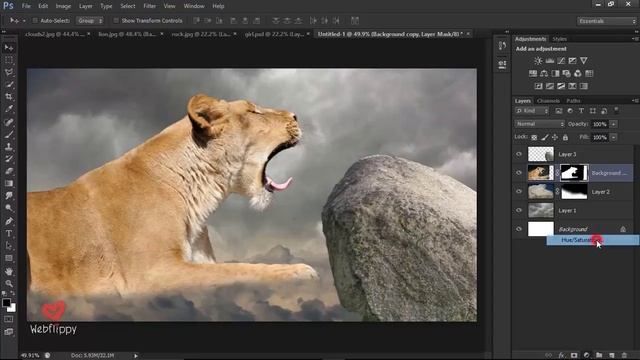Hide Layer 1 visibility eye
This screenshot has width=640, height=360.
coord(519,210)
